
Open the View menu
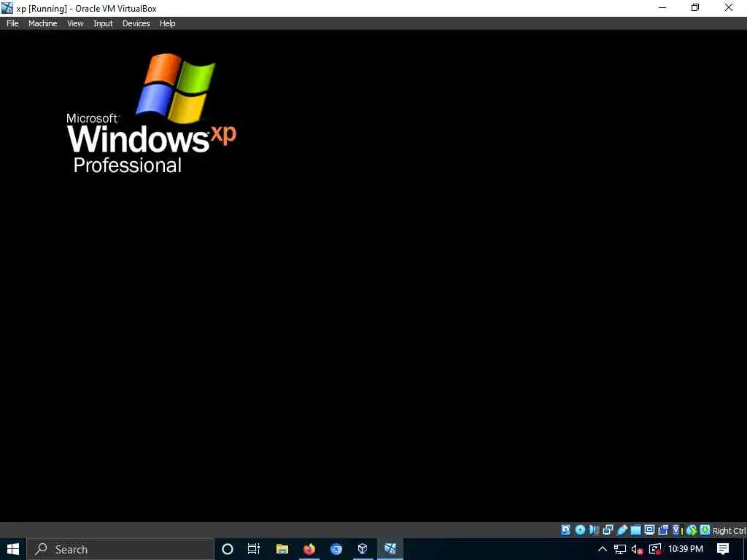(75, 23)
